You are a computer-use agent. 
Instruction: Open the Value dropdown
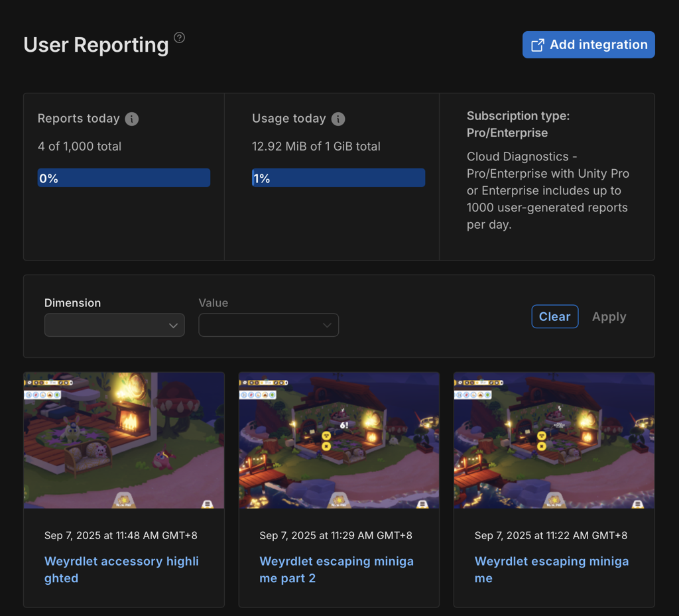(x=269, y=325)
